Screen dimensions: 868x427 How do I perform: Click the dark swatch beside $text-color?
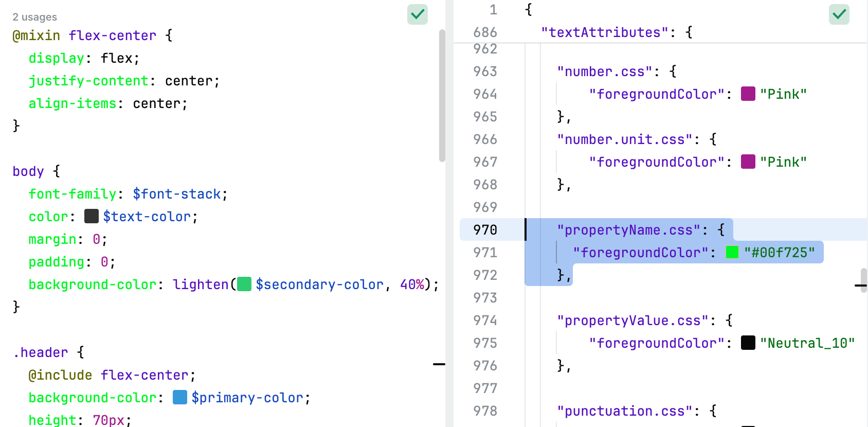click(92, 216)
